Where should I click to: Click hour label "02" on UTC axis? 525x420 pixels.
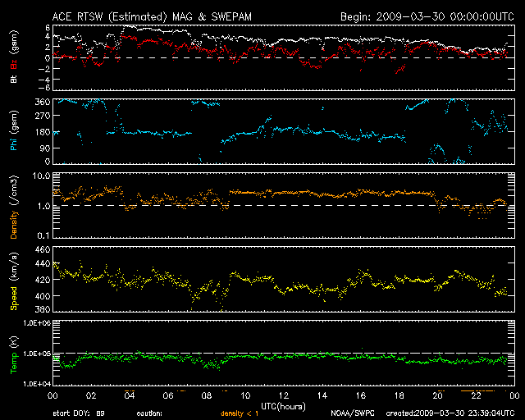coord(91,395)
